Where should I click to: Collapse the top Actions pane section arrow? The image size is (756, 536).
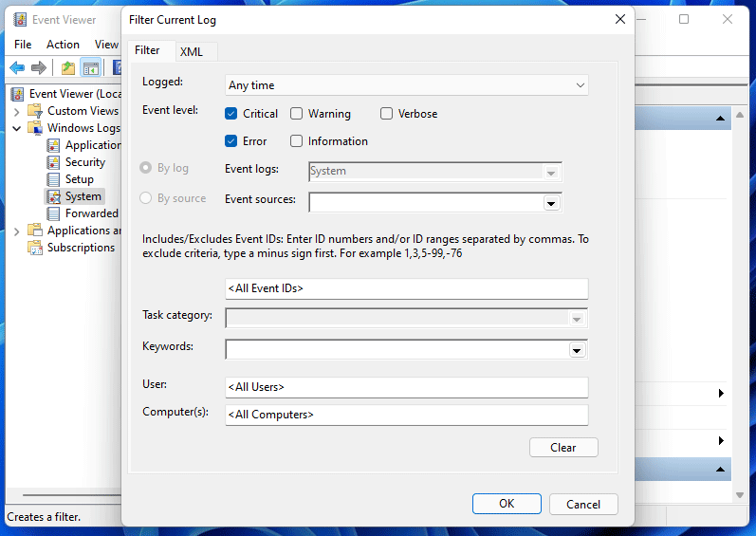tap(720, 119)
